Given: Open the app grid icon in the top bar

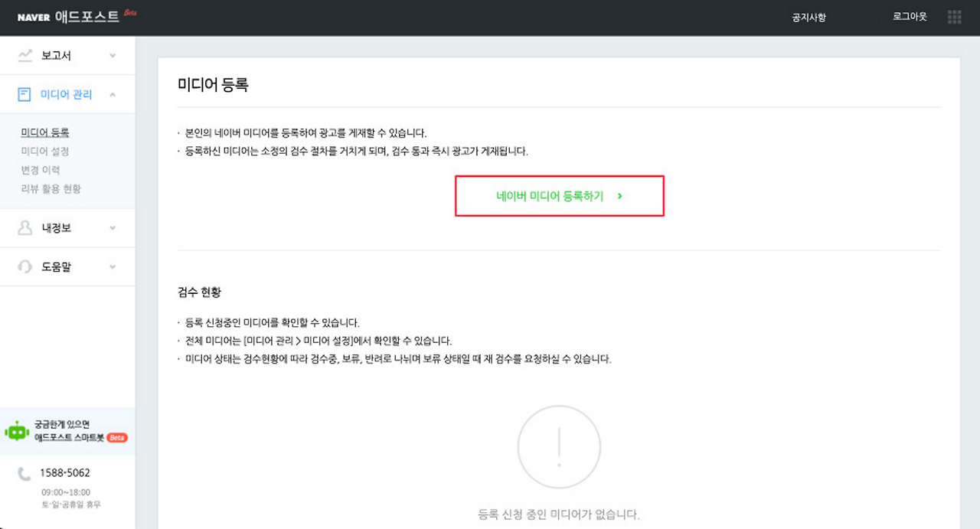Looking at the screenshot, I should (954, 16).
